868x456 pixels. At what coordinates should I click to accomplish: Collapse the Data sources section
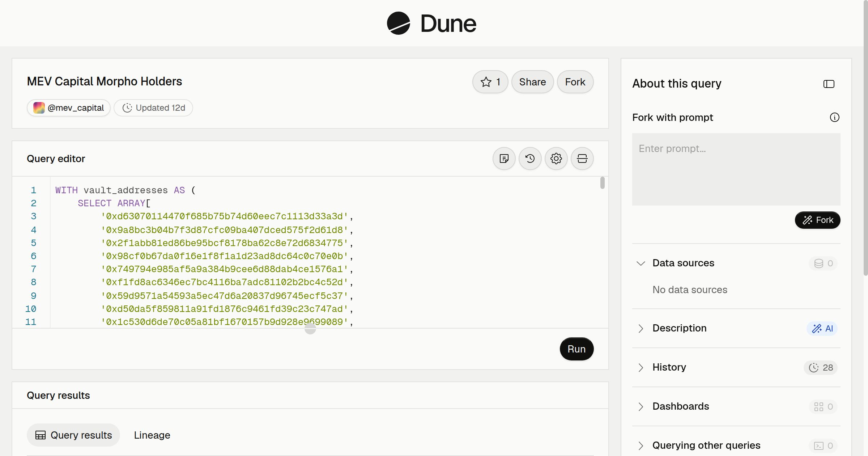[x=641, y=263]
